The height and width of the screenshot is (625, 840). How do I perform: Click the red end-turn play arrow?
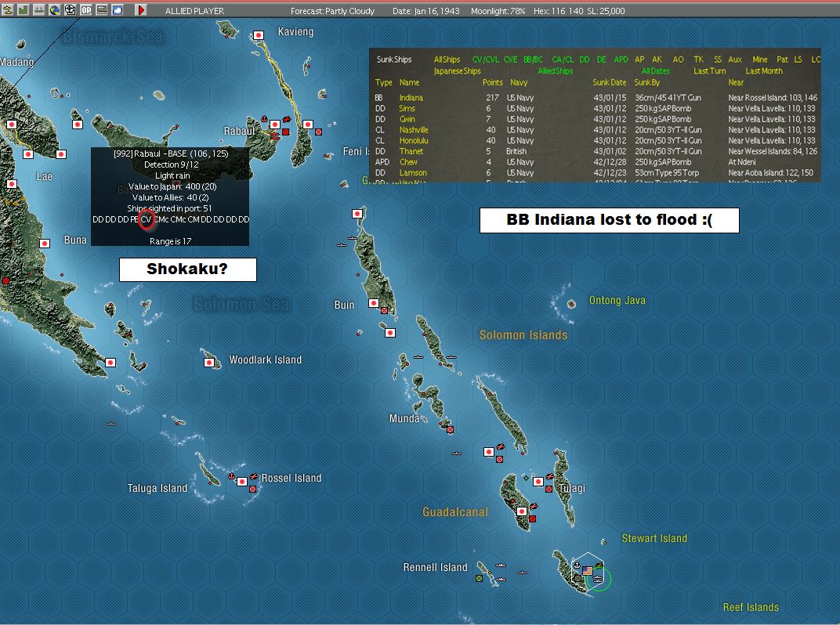coord(141,9)
